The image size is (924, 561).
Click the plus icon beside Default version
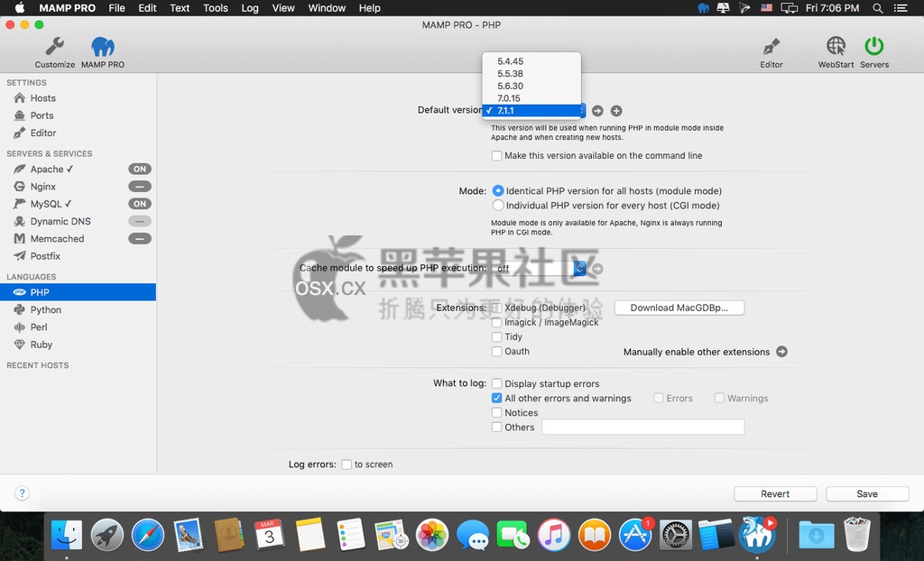tap(616, 111)
